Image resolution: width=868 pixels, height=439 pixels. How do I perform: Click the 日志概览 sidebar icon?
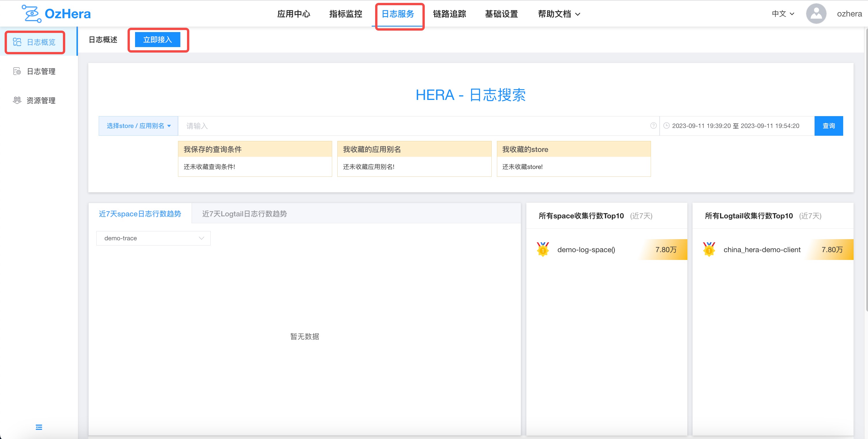[17, 42]
